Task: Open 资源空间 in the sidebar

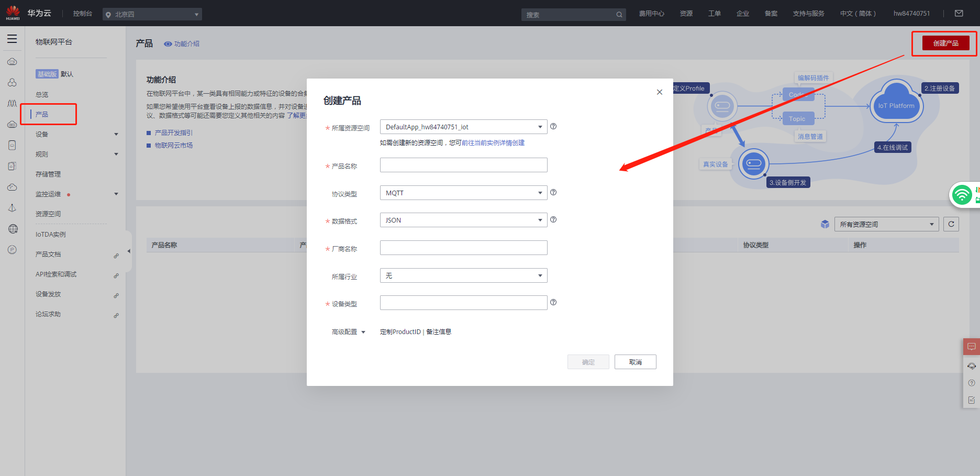Action: 48,214
